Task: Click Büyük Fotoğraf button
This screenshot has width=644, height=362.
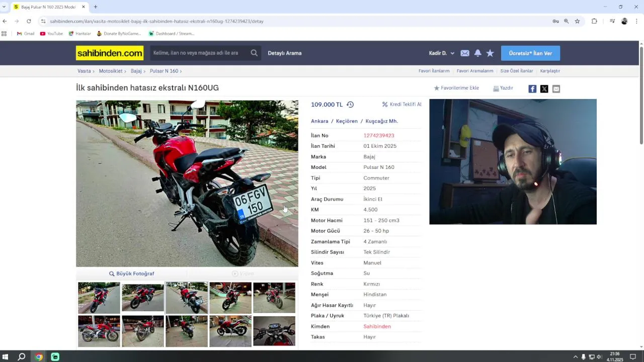Action: coord(132,274)
